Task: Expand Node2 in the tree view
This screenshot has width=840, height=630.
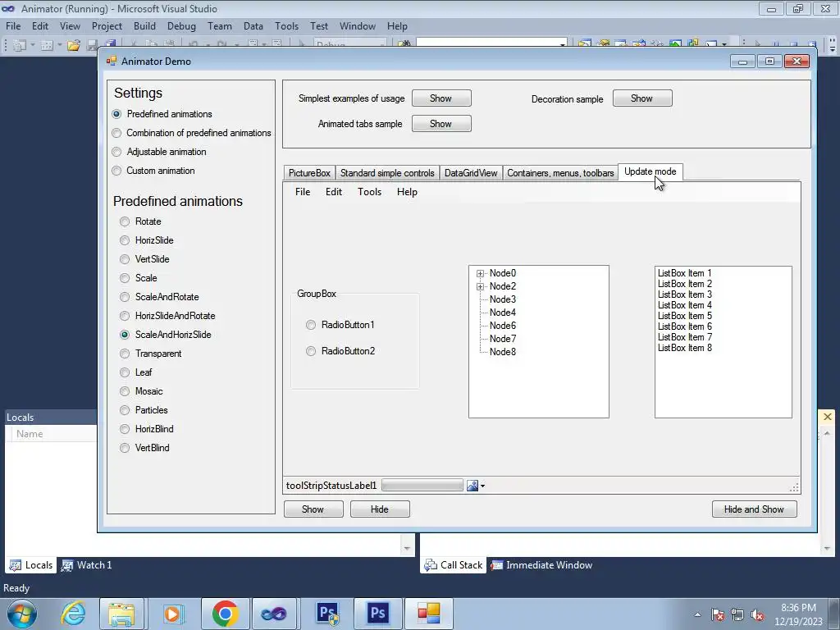Action: (x=480, y=286)
